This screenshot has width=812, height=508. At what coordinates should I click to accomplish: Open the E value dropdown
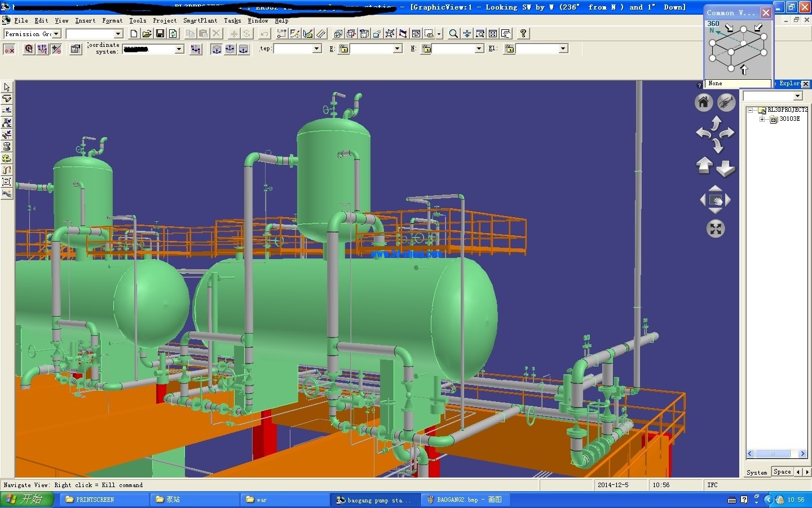[397, 49]
